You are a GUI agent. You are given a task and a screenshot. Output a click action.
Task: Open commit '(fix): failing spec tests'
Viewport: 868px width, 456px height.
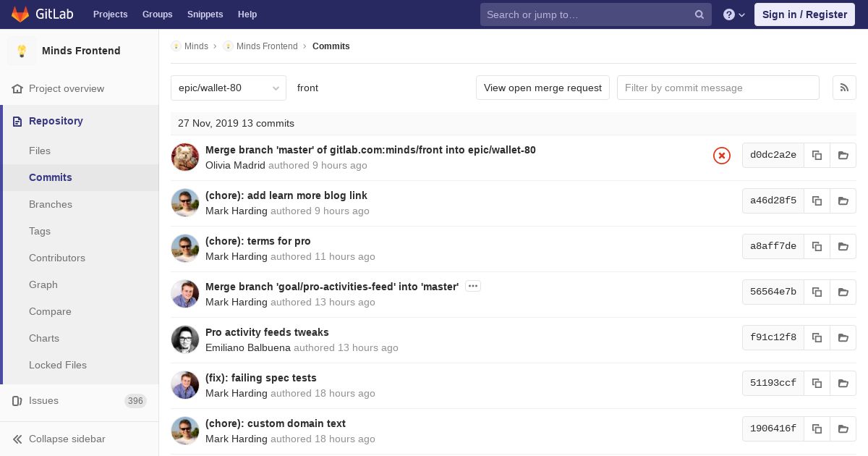click(x=261, y=378)
